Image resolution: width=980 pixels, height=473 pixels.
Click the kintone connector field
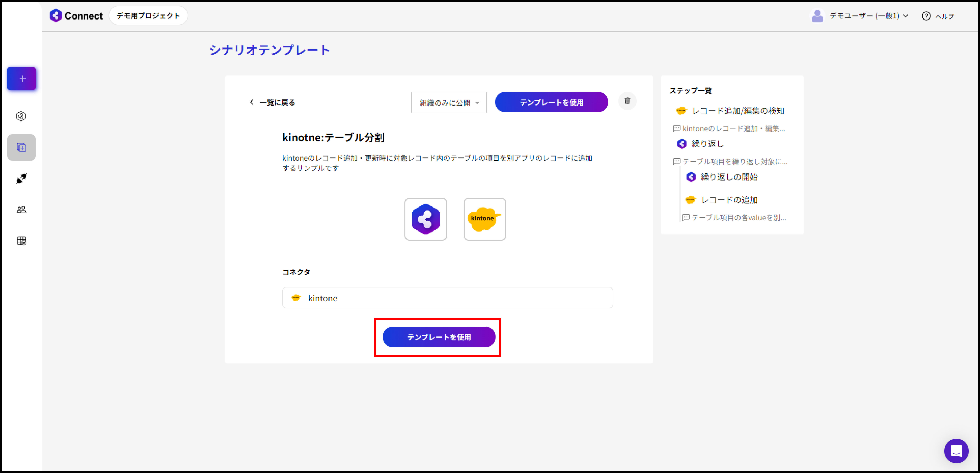(447, 298)
